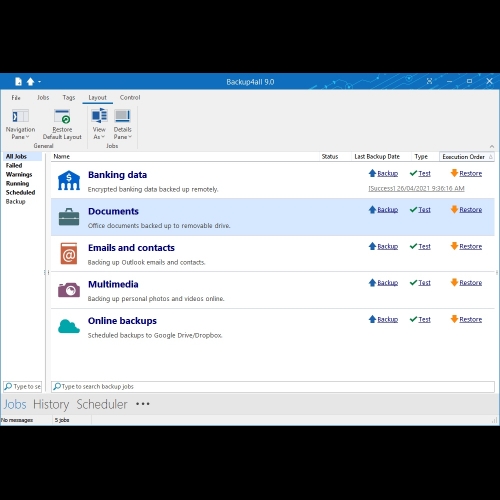500x500 pixels.
Task: Select the Layout ribbon tab
Action: [x=97, y=98]
